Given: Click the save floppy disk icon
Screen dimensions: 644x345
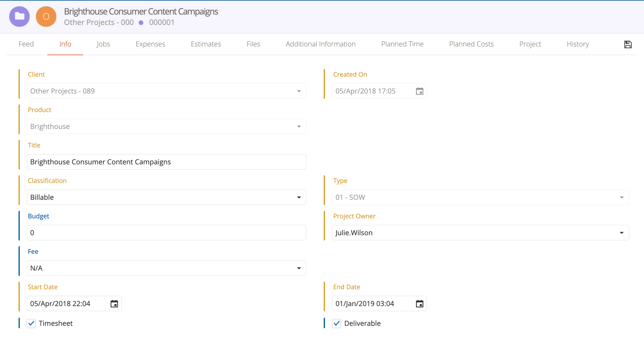Looking at the screenshot, I should (628, 44).
